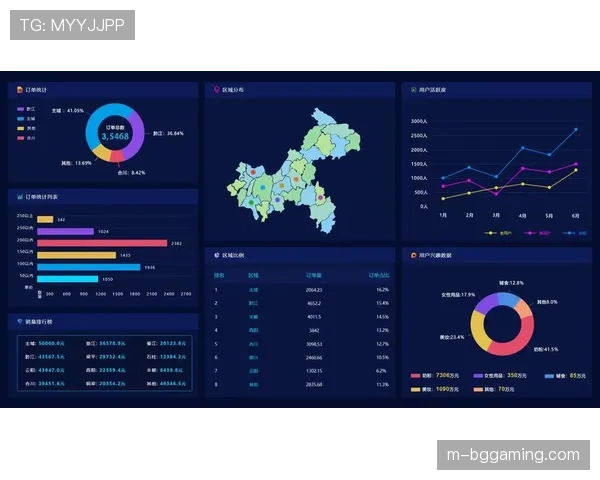The image size is (600, 480).
Task: Sort table by 订单占比 column header
Action: 379,274
